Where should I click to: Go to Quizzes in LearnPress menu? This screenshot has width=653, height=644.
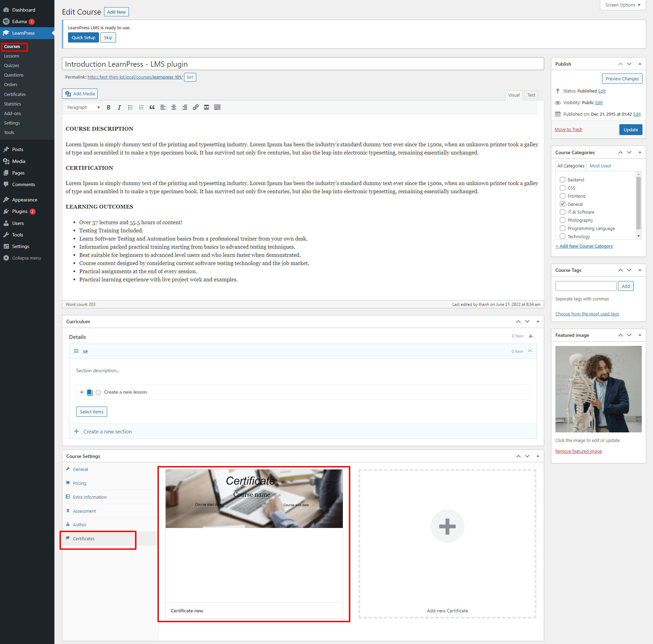coord(12,65)
